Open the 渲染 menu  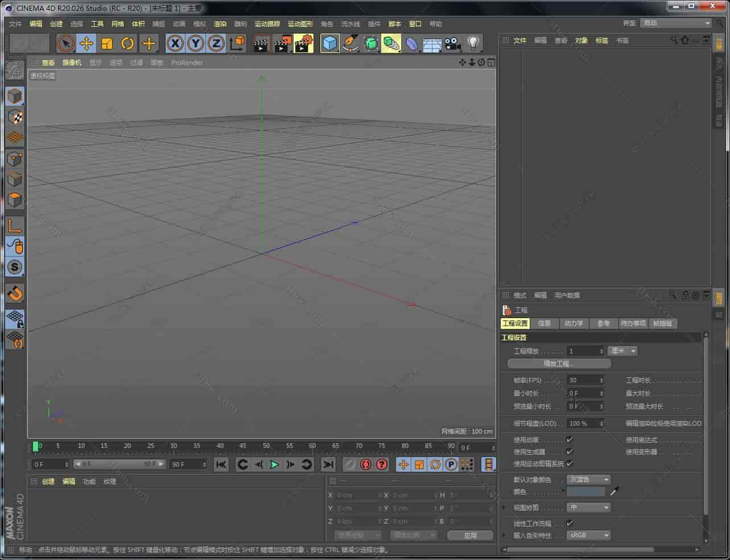(220, 24)
